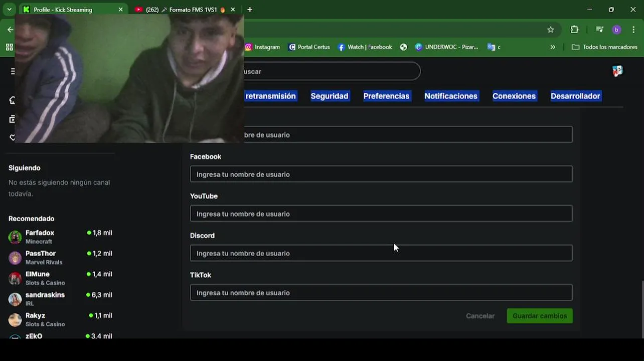This screenshot has height=361, width=644.
Task: Open the Watch | Facebook bookmark
Action: tap(365, 47)
